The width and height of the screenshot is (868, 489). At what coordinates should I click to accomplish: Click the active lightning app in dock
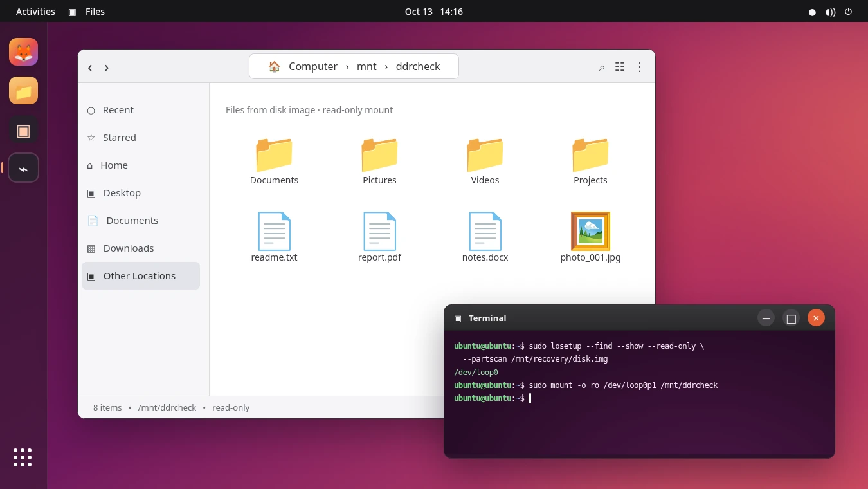(x=23, y=168)
